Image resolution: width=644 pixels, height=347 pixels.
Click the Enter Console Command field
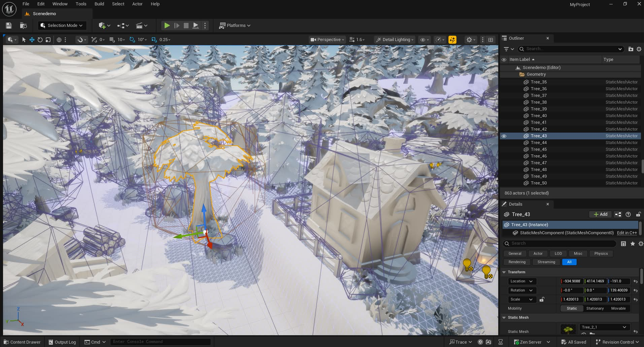coord(161,342)
